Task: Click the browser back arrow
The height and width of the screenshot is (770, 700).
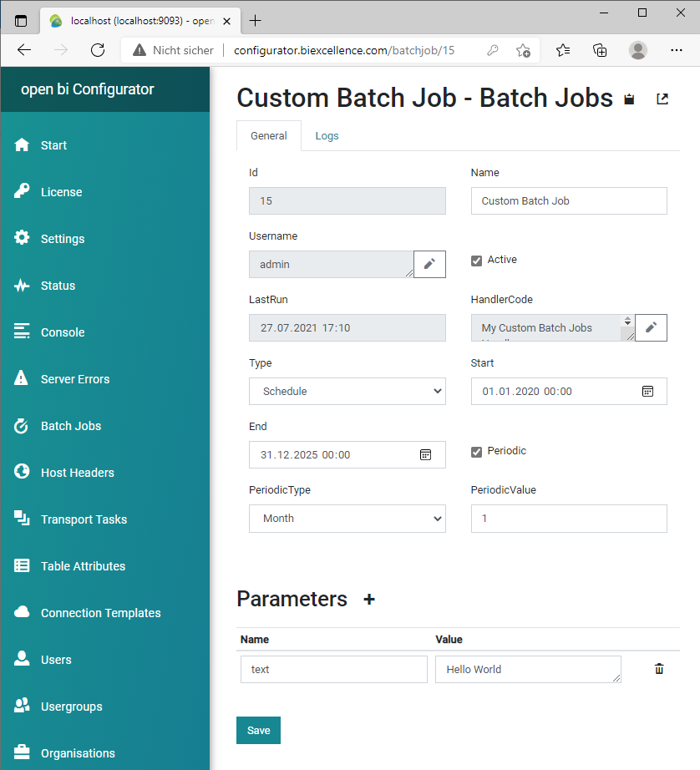Action: 24,50
